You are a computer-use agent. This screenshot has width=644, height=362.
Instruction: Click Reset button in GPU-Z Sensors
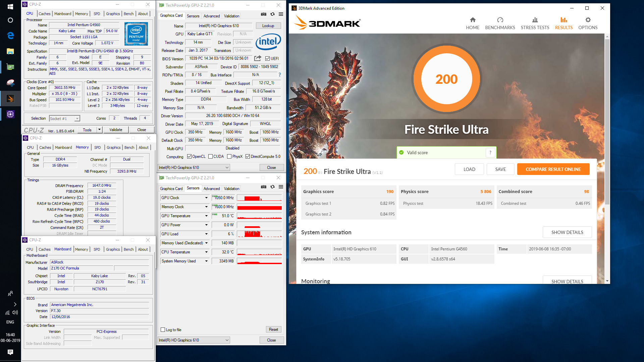[x=273, y=329]
